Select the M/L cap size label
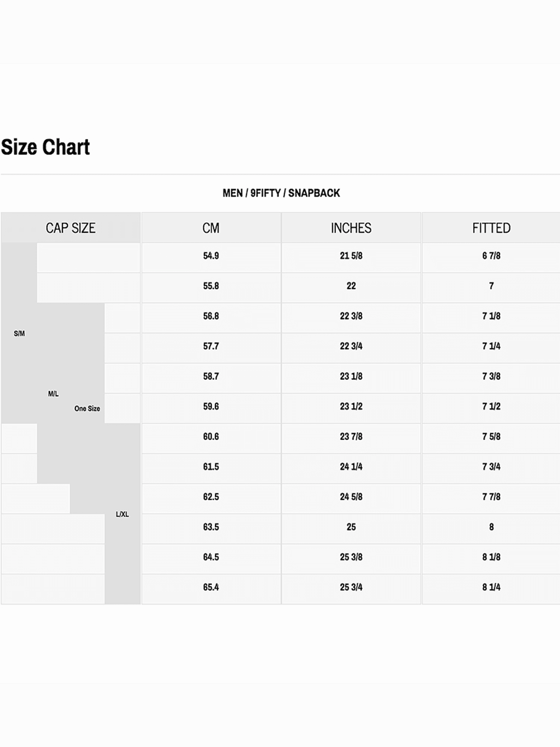 point(53,394)
